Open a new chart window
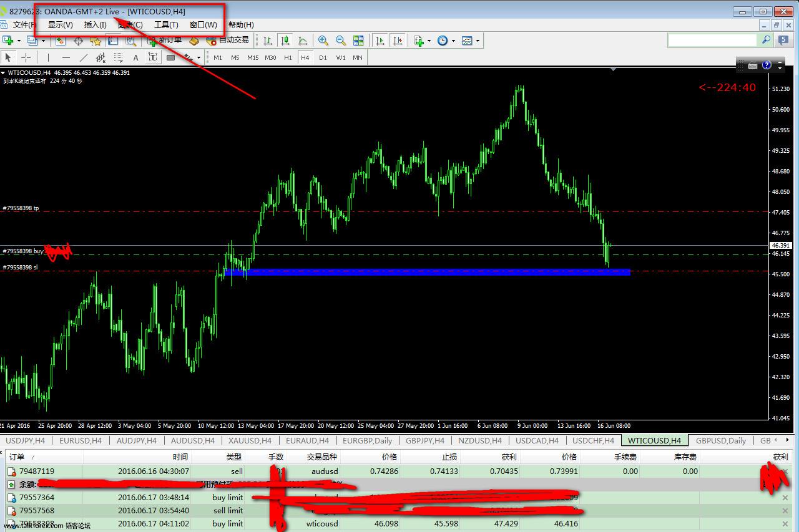This screenshot has height=532, width=799. point(9,41)
